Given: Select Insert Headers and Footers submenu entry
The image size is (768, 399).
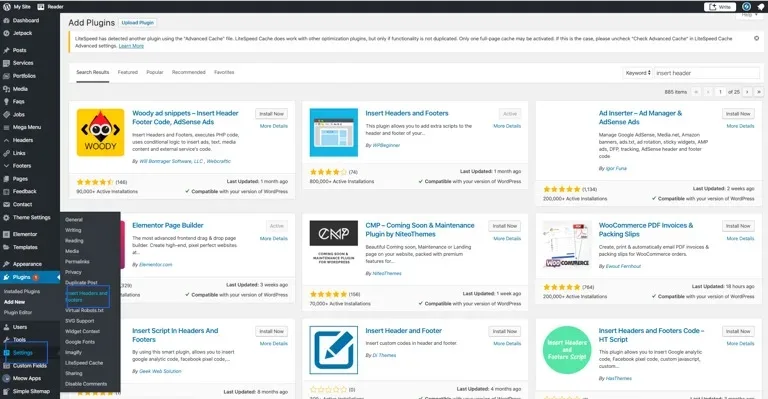Looking at the screenshot, I should coord(87,297).
